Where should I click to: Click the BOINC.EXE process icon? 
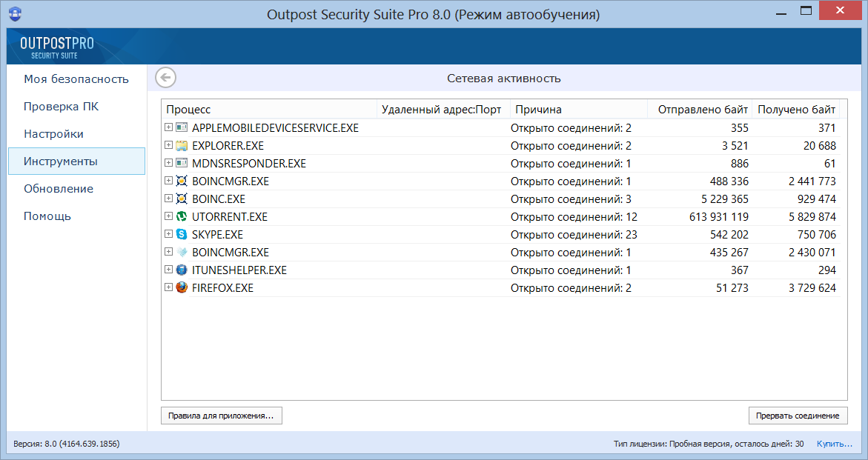click(182, 199)
